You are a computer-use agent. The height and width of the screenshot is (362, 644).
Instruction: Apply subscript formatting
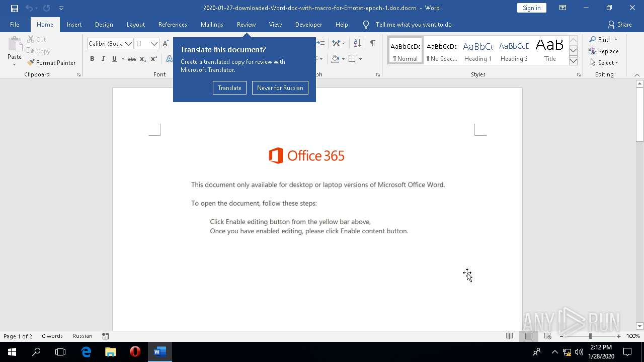click(x=143, y=59)
